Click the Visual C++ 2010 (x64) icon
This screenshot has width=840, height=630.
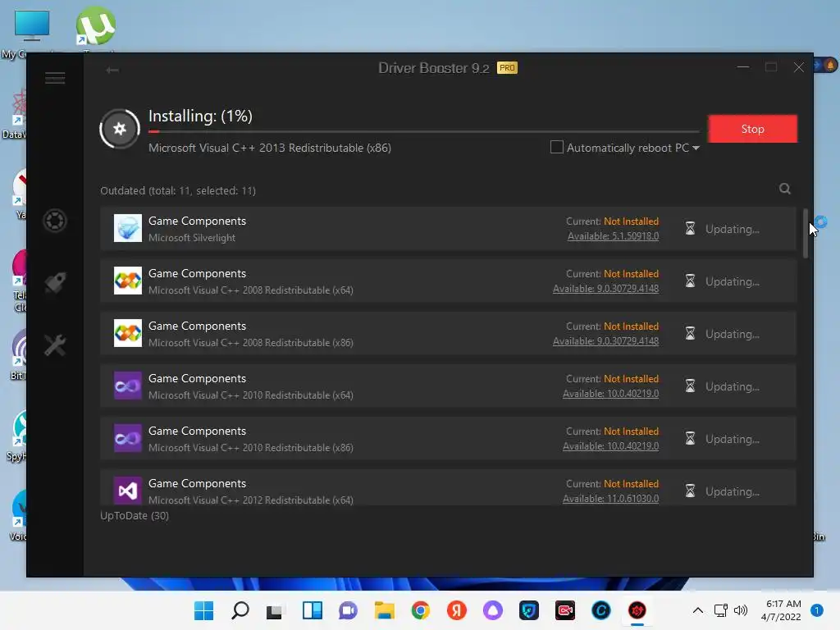tap(127, 386)
